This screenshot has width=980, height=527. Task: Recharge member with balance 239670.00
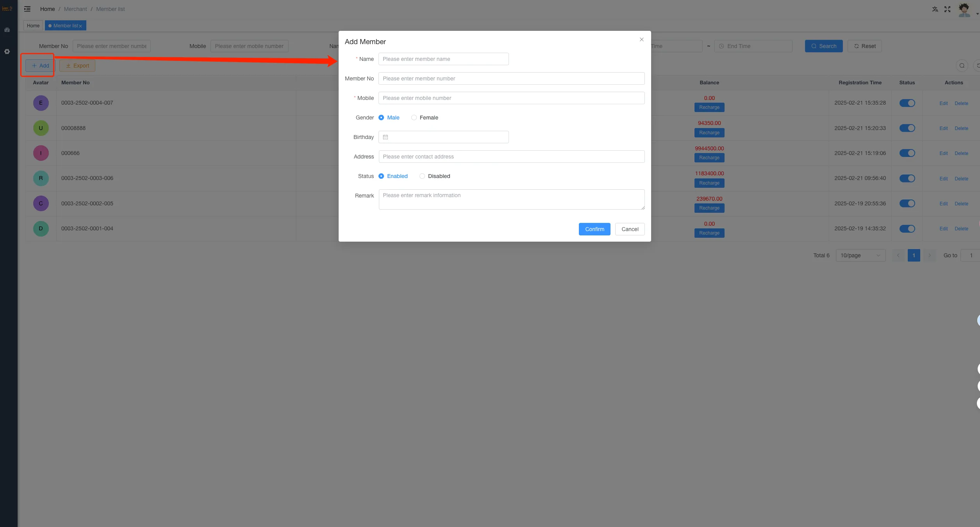pos(709,208)
